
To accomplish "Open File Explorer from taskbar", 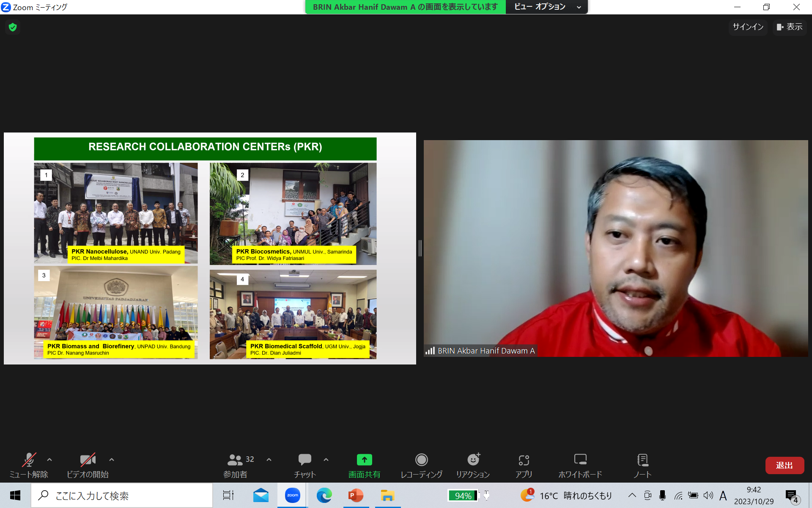I will tap(387, 495).
